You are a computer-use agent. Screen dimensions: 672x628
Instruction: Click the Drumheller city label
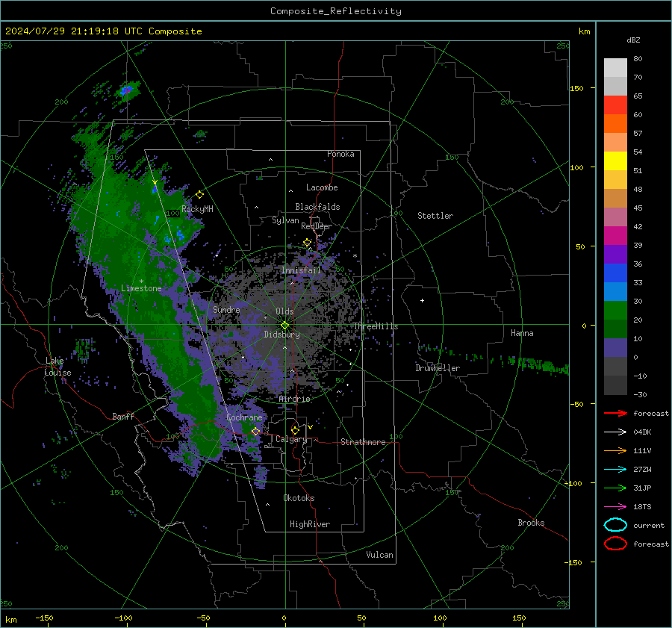coord(438,368)
